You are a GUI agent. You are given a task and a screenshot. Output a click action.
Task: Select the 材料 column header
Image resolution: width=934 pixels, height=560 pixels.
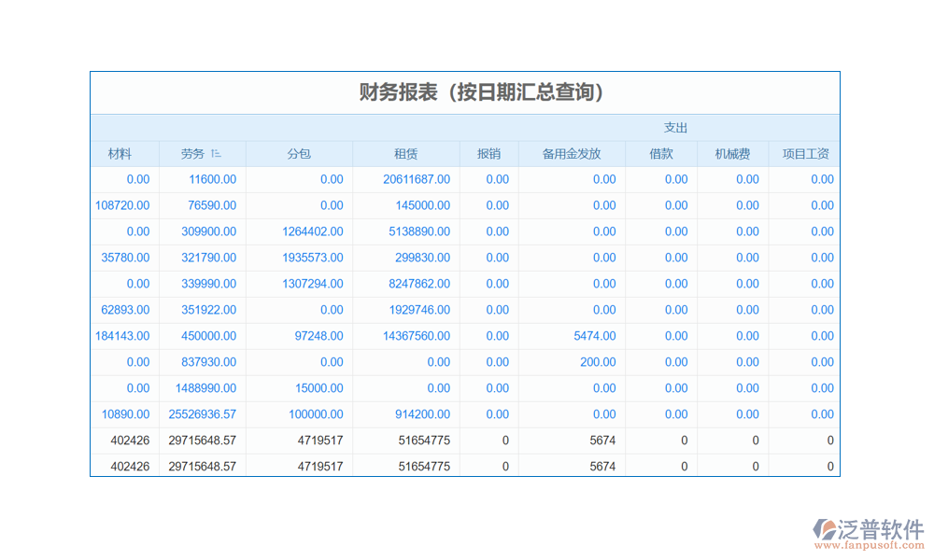point(120,154)
